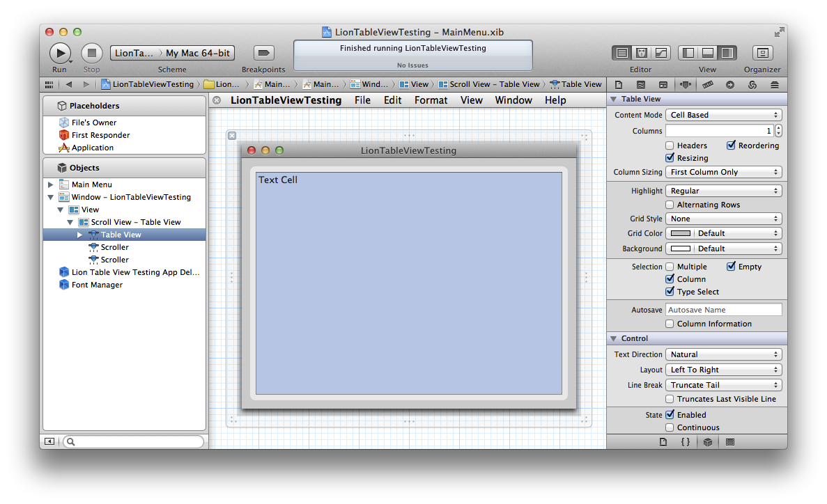Switch to the Version editor
The image size is (827, 504).
pyautogui.click(x=660, y=53)
